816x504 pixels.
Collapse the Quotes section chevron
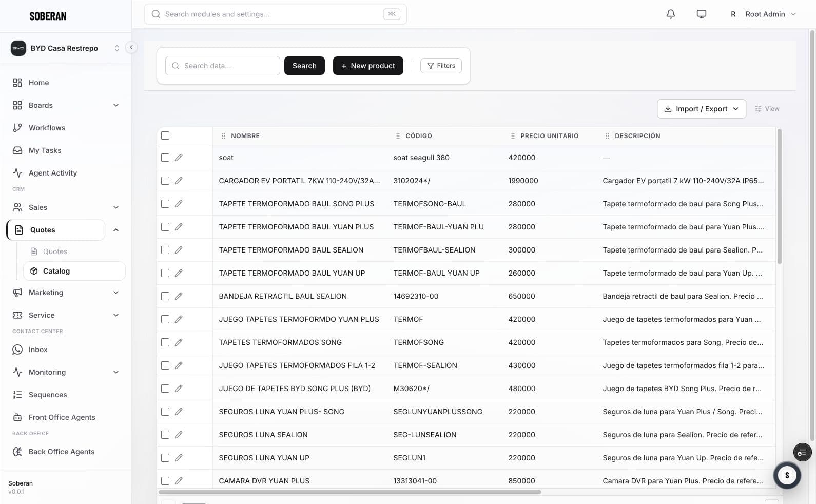tap(116, 230)
